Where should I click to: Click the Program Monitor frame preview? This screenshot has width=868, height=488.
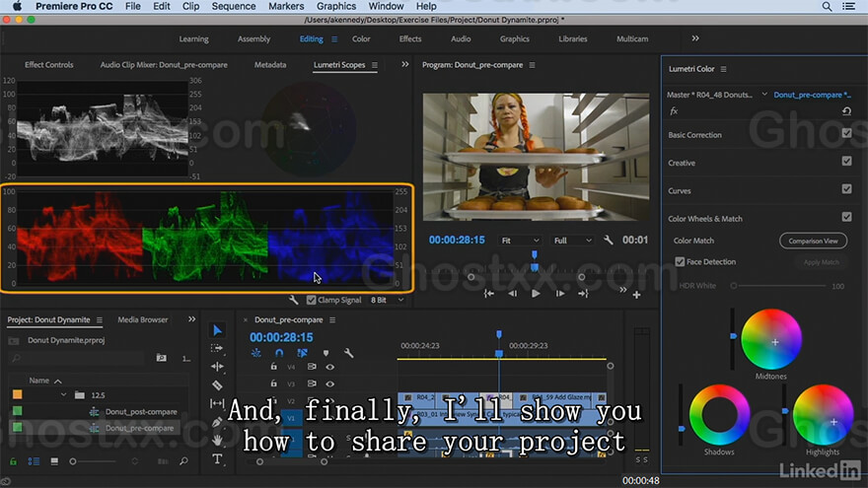point(536,157)
